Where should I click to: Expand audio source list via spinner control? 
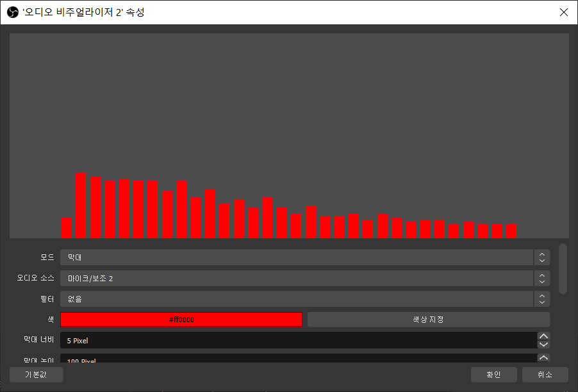[x=541, y=278]
